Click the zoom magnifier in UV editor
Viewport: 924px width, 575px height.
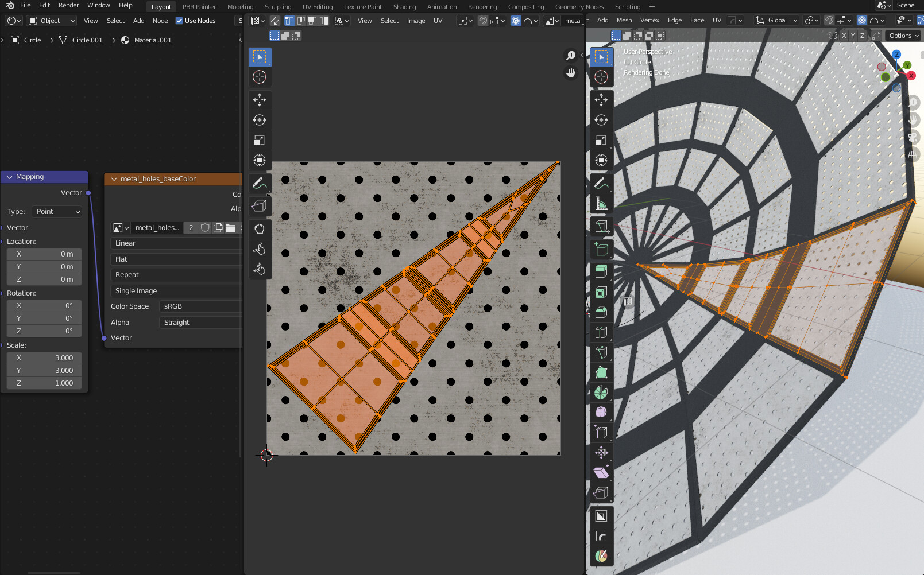(x=571, y=56)
